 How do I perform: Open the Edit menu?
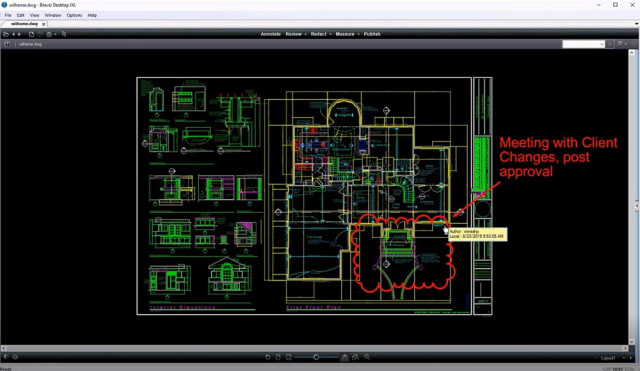[20, 15]
